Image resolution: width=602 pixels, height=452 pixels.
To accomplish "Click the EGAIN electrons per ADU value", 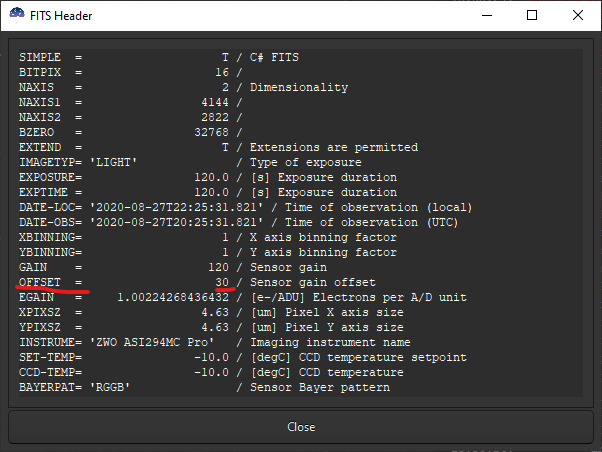I will 173,297.
